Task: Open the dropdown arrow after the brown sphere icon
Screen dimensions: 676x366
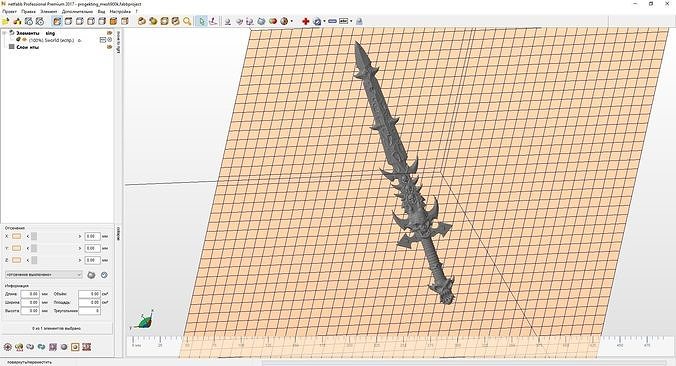Action: tap(291, 21)
